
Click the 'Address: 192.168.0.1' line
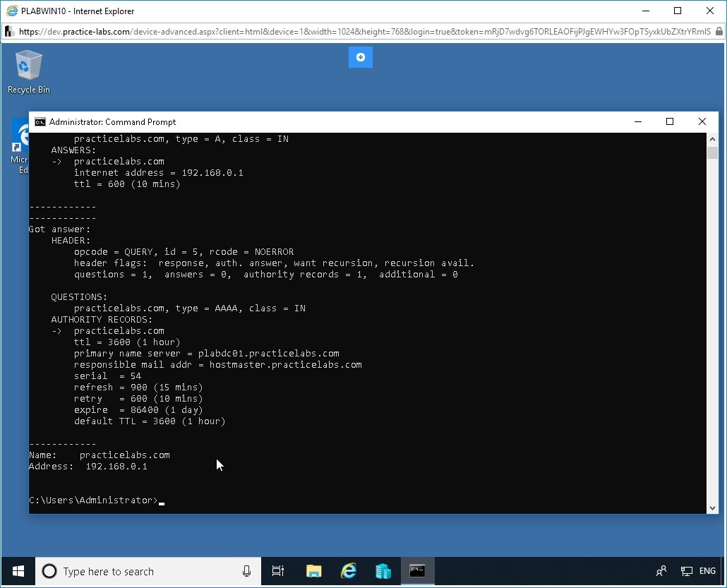pos(88,466)
